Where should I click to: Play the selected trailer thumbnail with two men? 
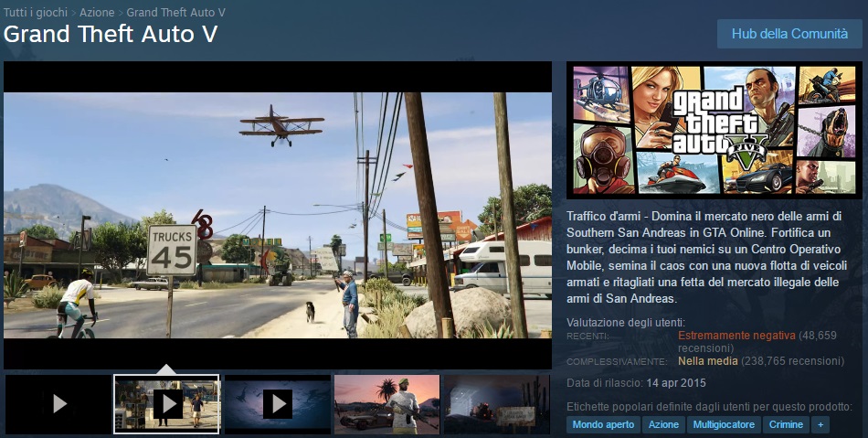[166, 403]
